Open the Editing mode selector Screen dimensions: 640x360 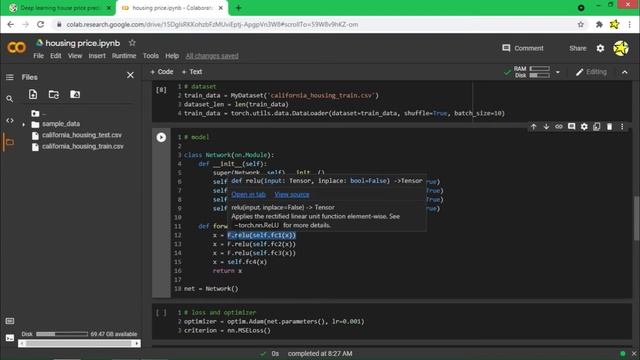tap(591, 72)
